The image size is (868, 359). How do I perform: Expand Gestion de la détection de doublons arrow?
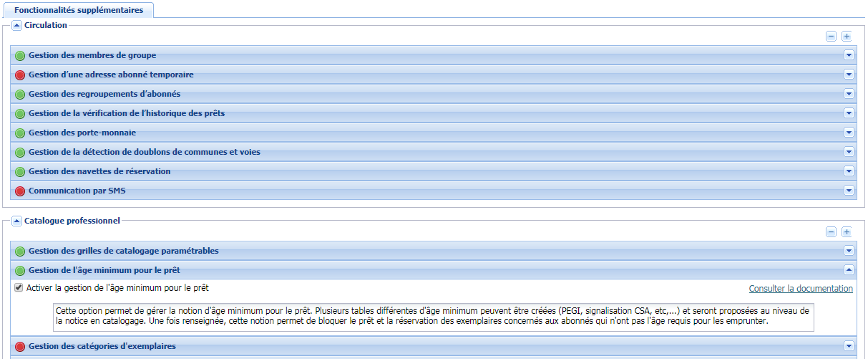(849, 152)
